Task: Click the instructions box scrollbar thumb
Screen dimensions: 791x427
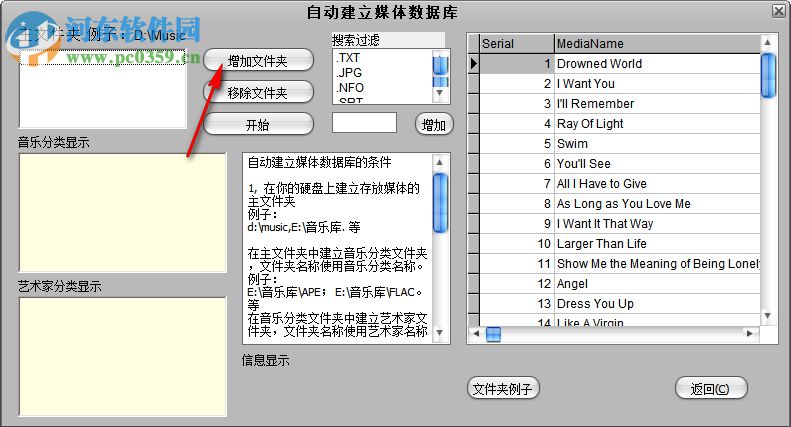Action: [440, 203]
